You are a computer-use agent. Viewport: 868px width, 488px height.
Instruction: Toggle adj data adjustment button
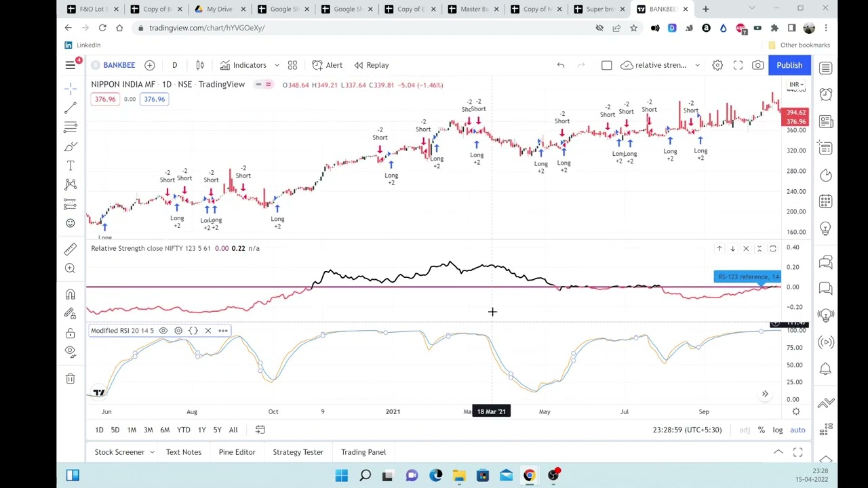click(x=745, y=430)
